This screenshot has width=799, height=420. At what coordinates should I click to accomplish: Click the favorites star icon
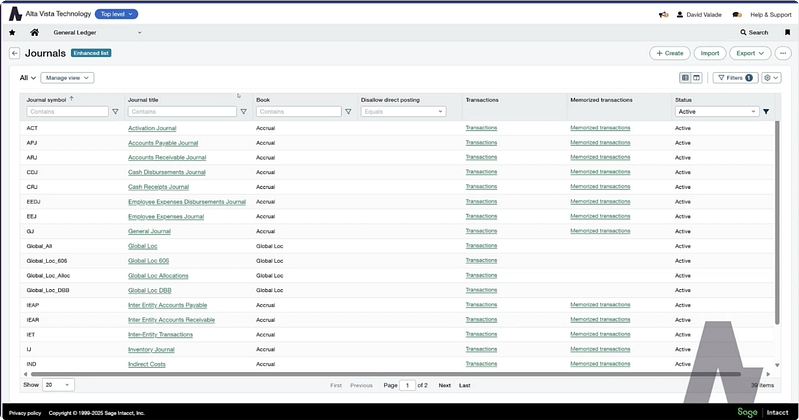pyautogui.click(x=12, y=32)
